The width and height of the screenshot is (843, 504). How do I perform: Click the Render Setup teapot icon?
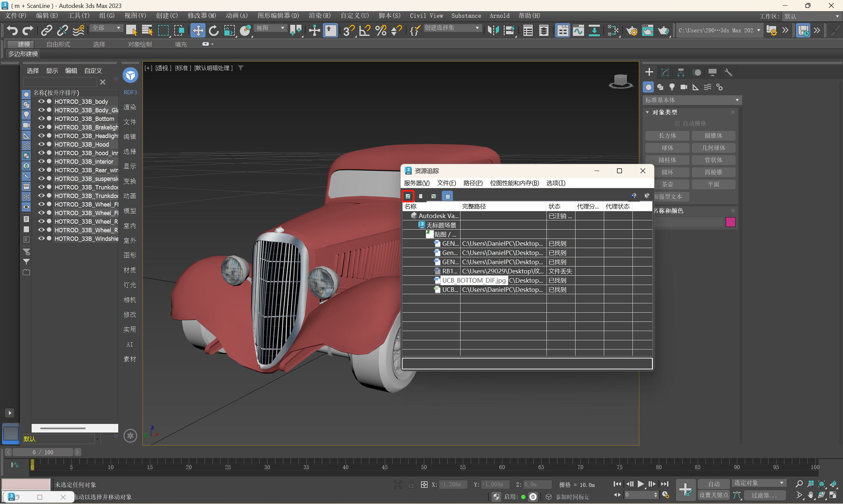pos(632,31)
